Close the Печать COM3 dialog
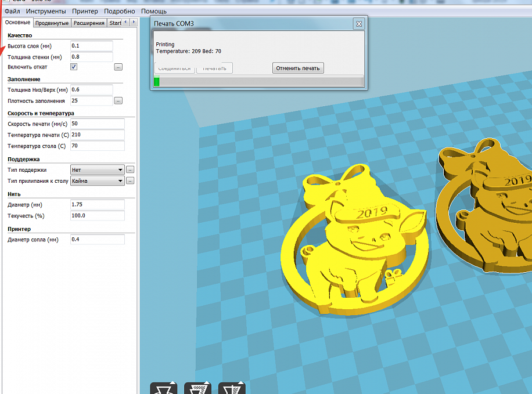532x394 pixels. (358, 24)
